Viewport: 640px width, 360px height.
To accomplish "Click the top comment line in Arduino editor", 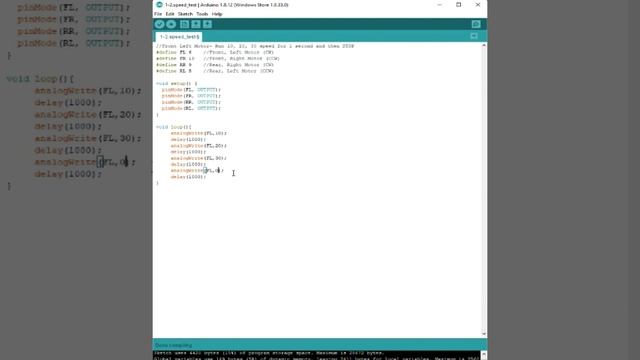I will pyautogui.click(x=255, y=46).
